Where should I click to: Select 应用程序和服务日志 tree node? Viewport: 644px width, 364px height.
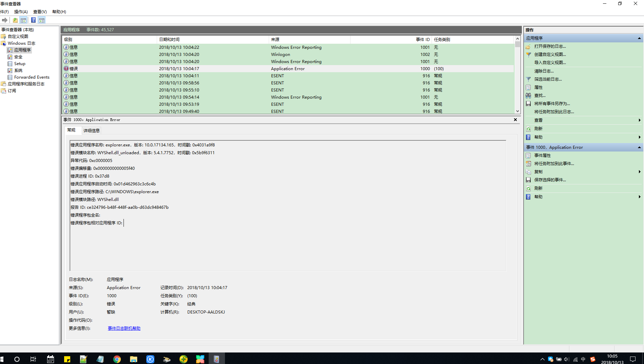pos(26,84)
